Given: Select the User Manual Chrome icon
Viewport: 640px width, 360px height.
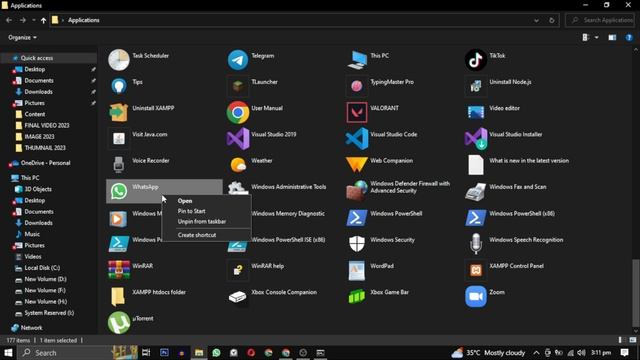Looking at the screenshot, I should coord(238,112).
